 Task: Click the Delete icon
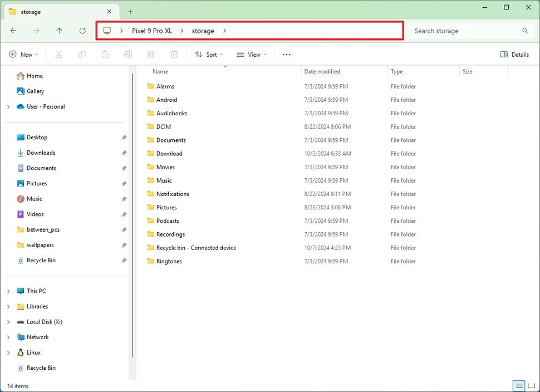click(x=174, y=54)
